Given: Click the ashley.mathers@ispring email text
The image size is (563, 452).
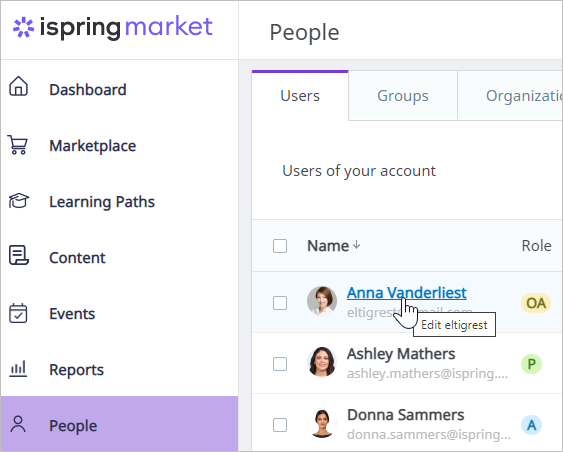Looking at the screenshot, I should 427,374.
